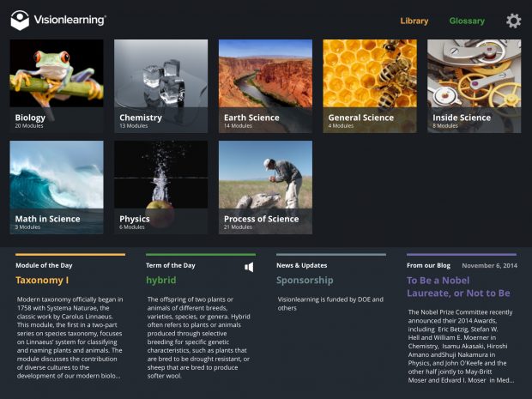This screenshot has width=532, height=399.
Task: Open the Process of Science tile
Action: click(x=265, y=187)
